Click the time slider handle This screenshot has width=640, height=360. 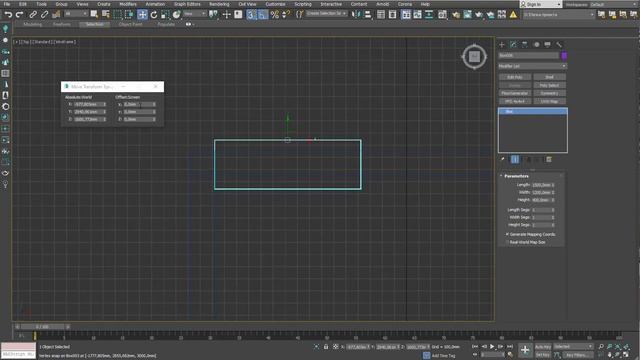(x=42, y=327)
